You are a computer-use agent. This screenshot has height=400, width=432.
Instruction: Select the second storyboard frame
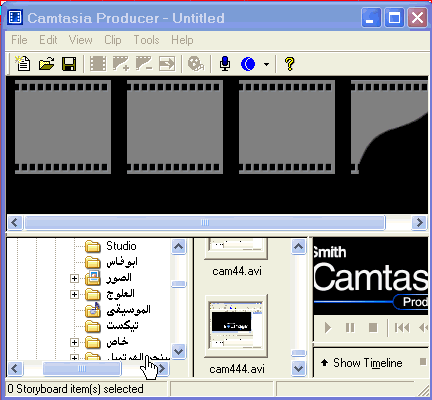click(175, 127)
